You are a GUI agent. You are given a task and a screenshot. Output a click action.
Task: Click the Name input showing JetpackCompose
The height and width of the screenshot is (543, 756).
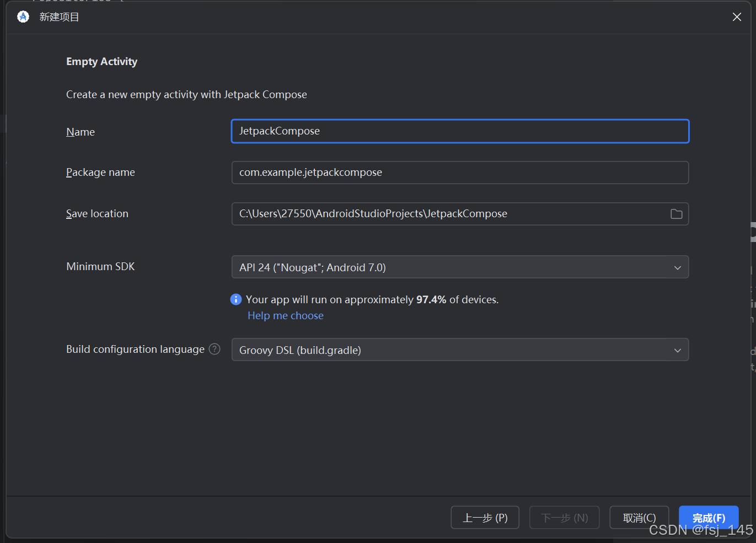[460, 131]
